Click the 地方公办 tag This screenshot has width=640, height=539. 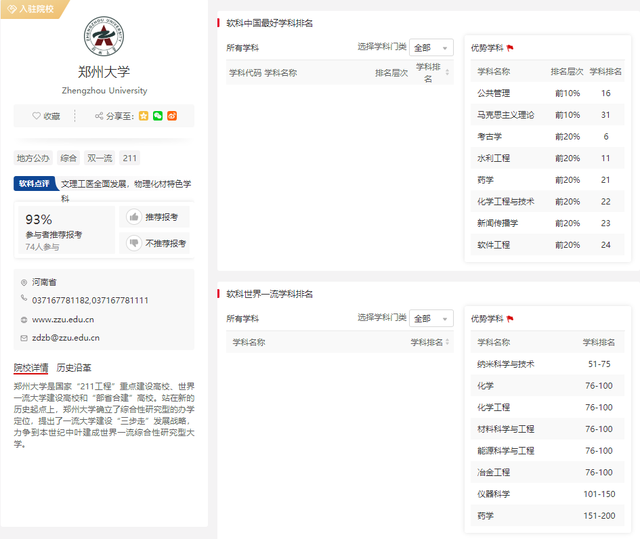(x=33, y=158)
